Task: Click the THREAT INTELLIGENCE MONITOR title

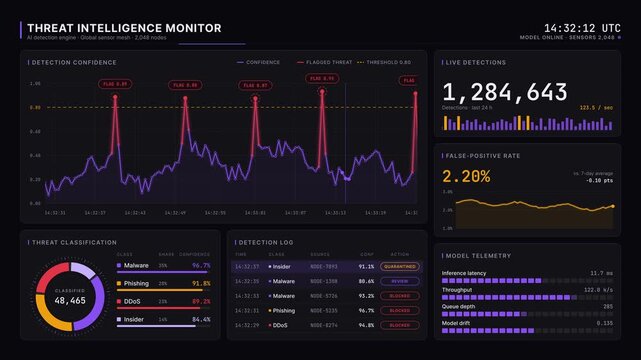Action: coord(124,28)
